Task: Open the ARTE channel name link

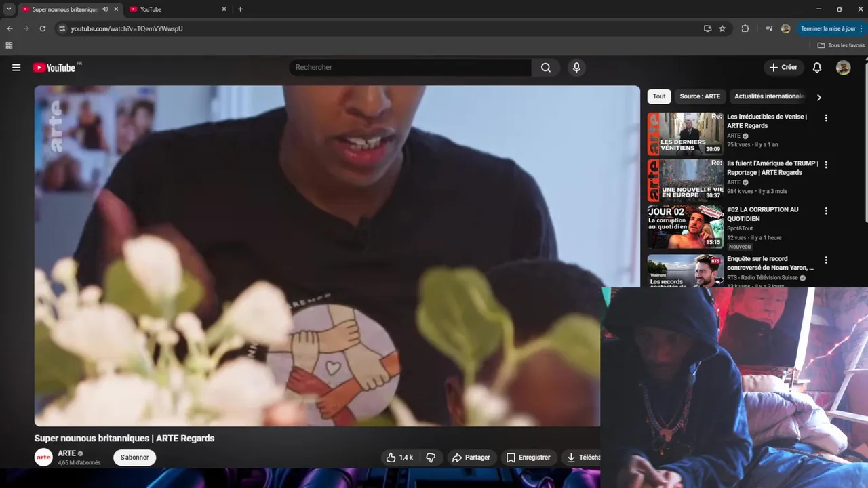Action: point(66,453)
